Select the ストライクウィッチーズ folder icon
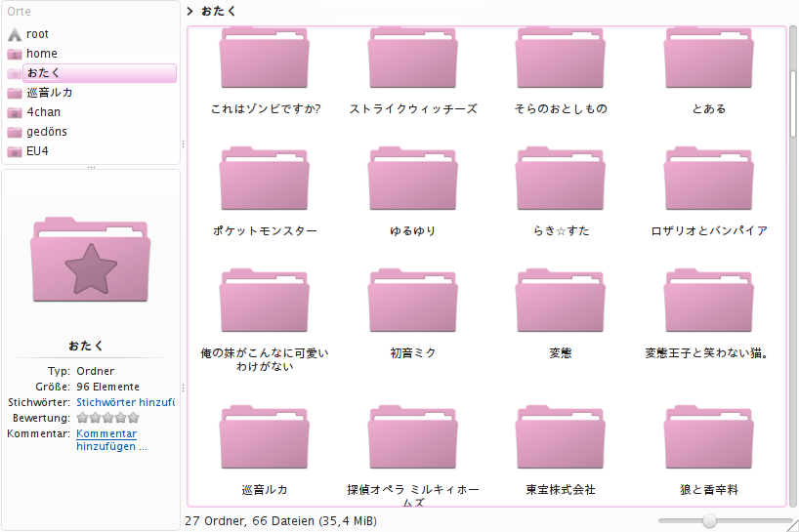The image size is (799, 532). tap(413, 58)
